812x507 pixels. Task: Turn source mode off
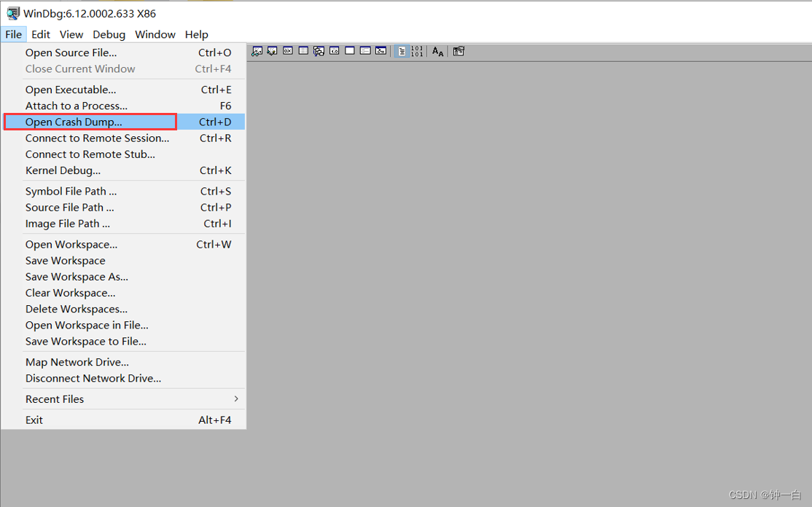(418, 51)
